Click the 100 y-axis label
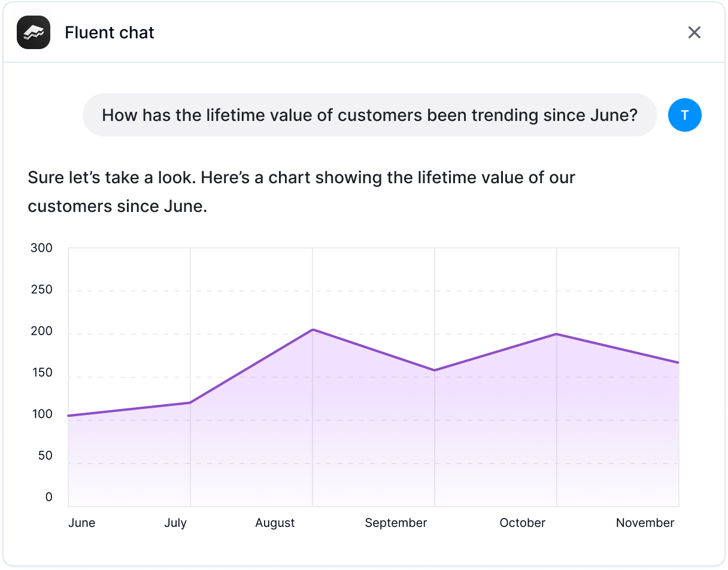This screenshot has width=728, height=570. [x=41, y=414]
